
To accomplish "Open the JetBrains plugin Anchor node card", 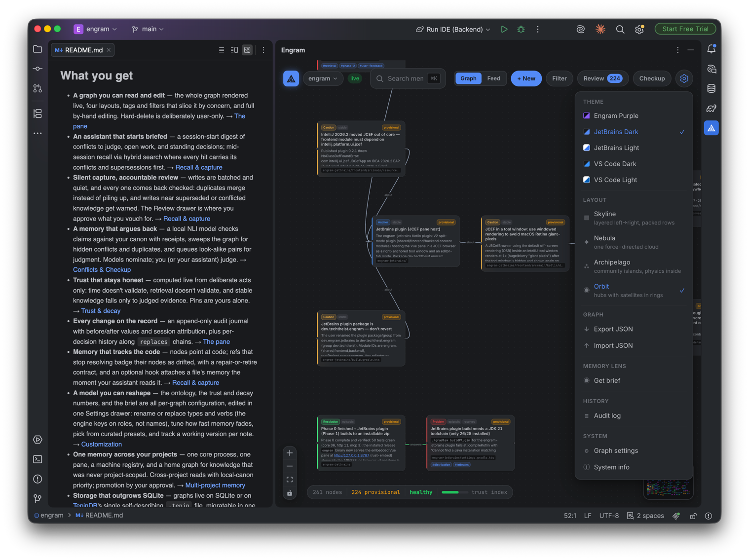I will (x=415, y=241).
